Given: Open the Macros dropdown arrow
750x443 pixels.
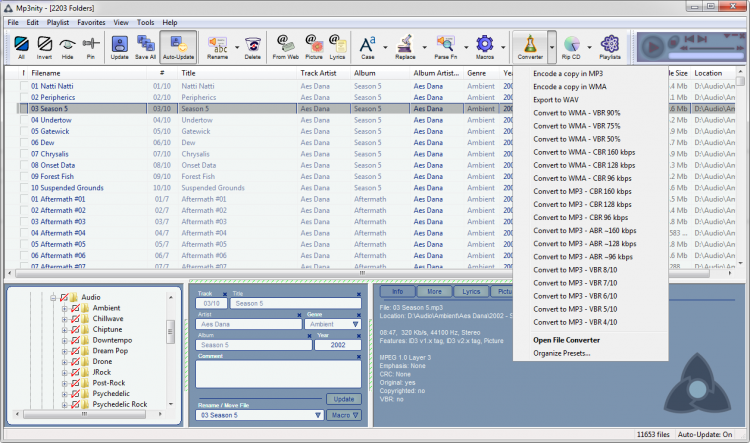Looking at the screenshot, I should pyautogui.click(x=503, y=47).
